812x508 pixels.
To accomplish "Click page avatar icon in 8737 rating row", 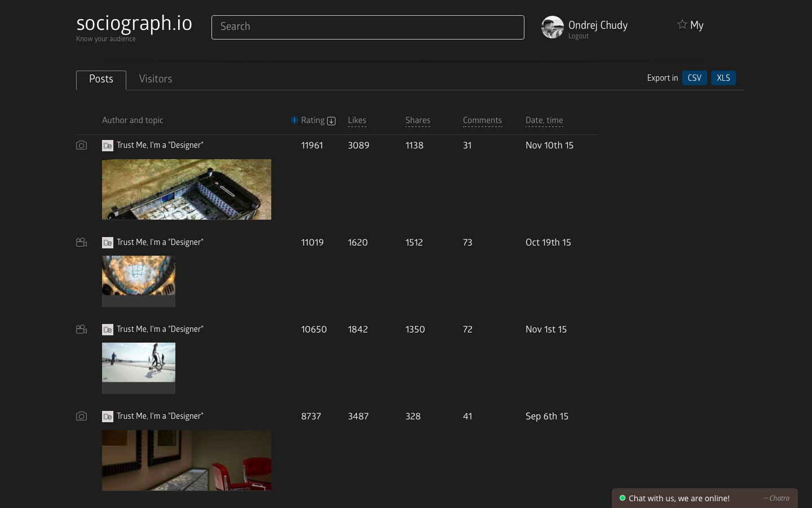I will [x=108, y=417].
